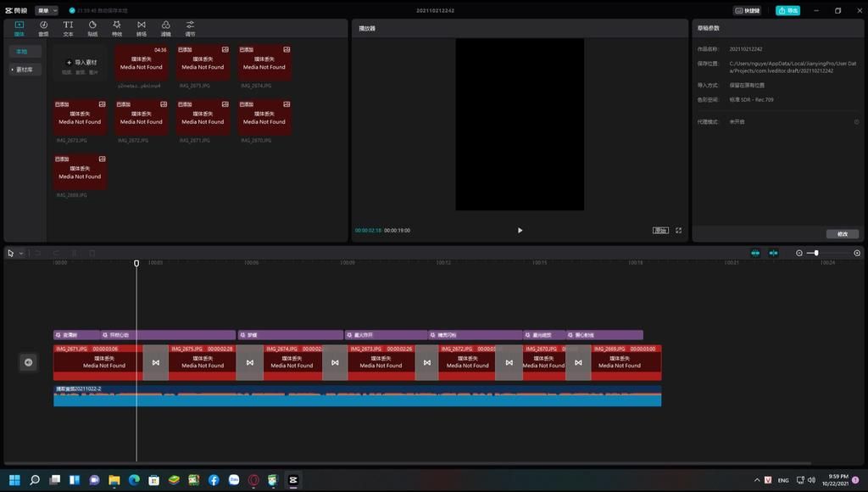Image resolution: width=868 pixels, height=492 pixels.
Task: Toggle the auto snapping icon
Action: click(x=773, y=253)
